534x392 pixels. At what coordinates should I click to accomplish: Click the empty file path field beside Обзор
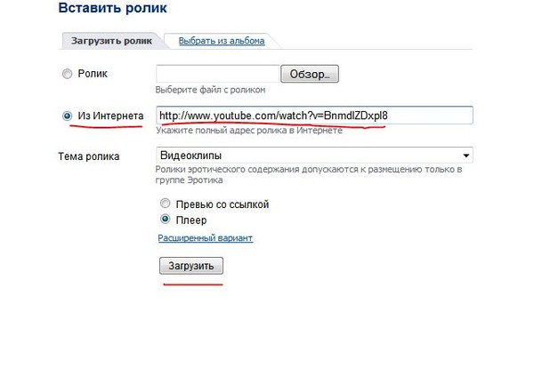218,74
